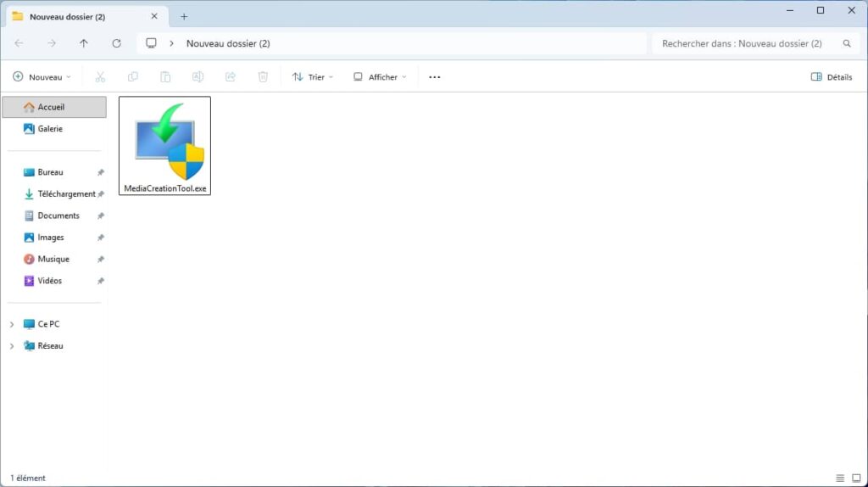The height and width of the screenshot is (487, 868).
Task: Minimize the File Explorer window
Action: click(x=790, y=10)
